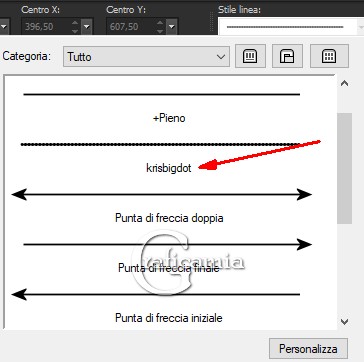Open the Centro Y slider dropdown arrow

(171, 26)
